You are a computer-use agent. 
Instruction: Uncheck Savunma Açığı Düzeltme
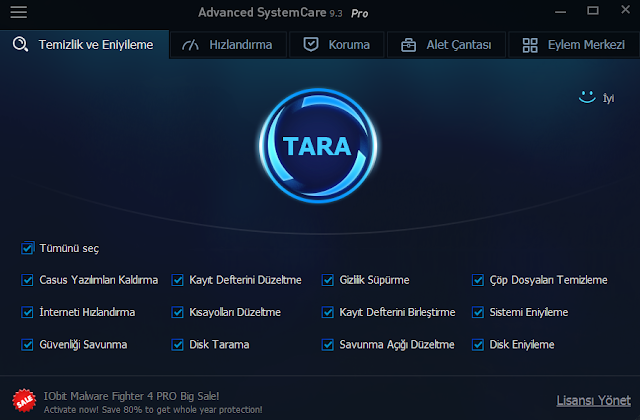point(328,344)
